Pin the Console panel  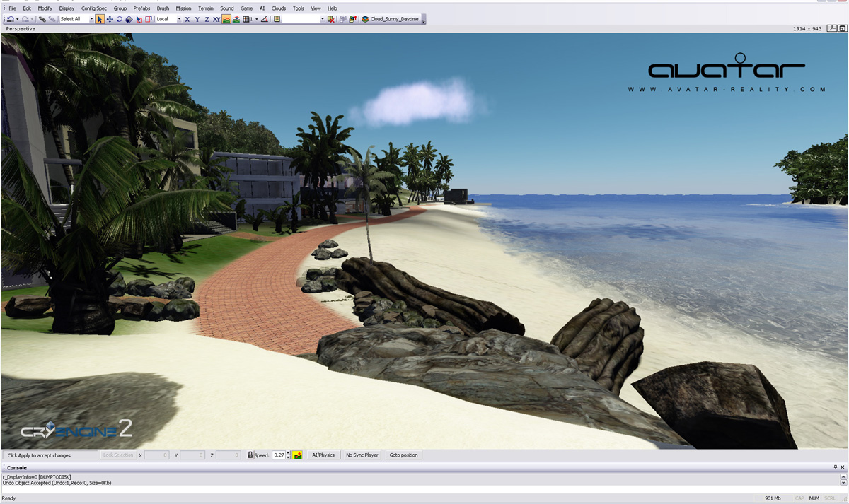pos(836,467)
